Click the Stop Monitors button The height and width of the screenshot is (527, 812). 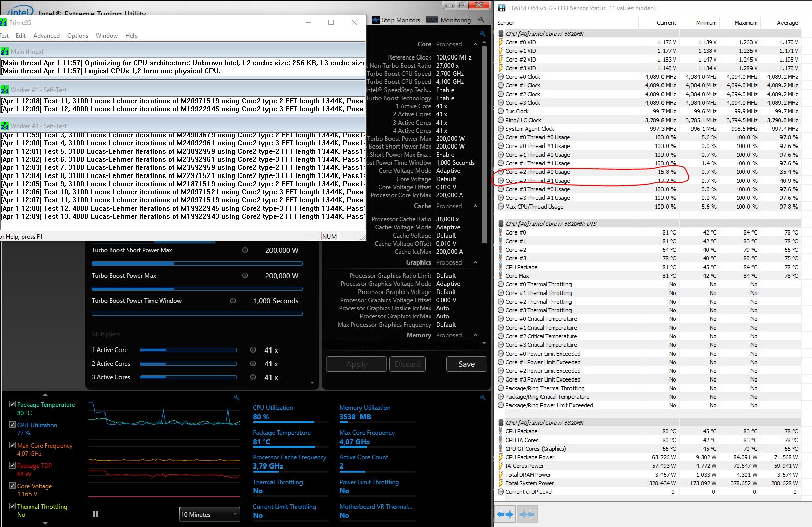[x=396, y=20]
